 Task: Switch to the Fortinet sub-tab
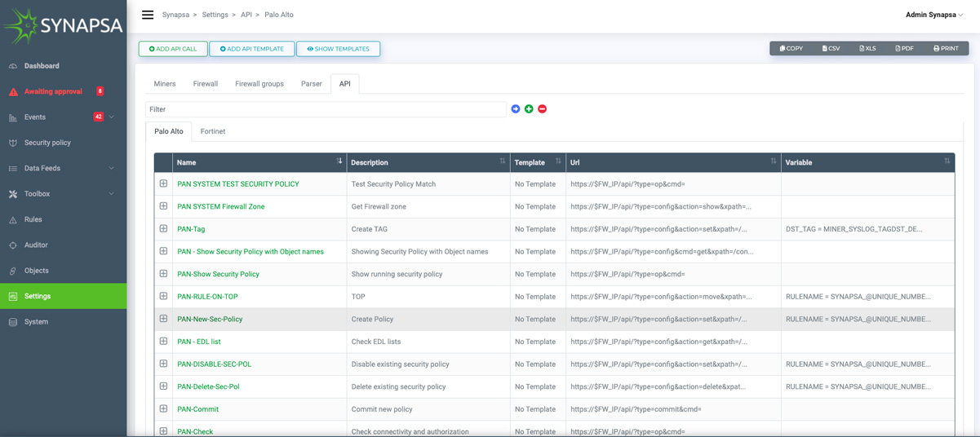coord(213,131)
